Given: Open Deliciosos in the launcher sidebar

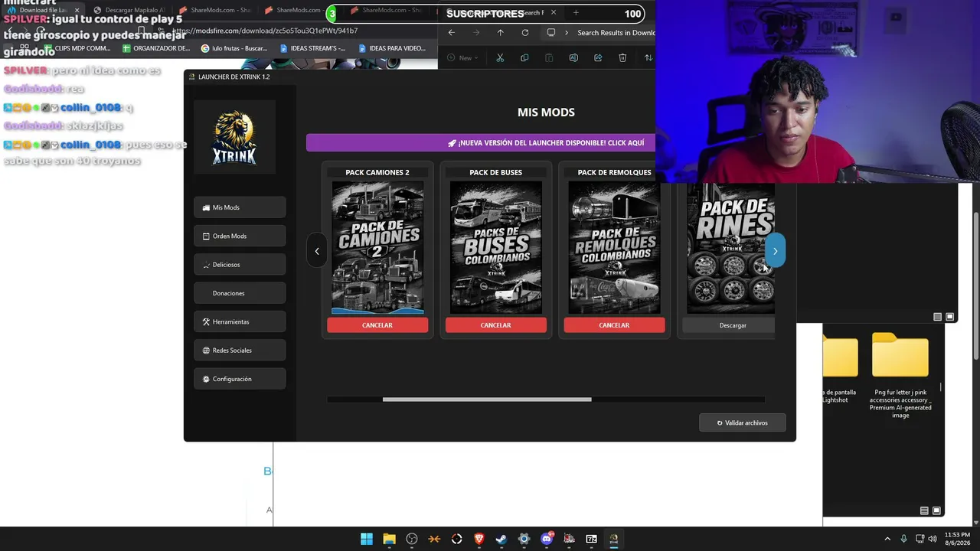Looking at the screenshot, I should coord(240,265).
